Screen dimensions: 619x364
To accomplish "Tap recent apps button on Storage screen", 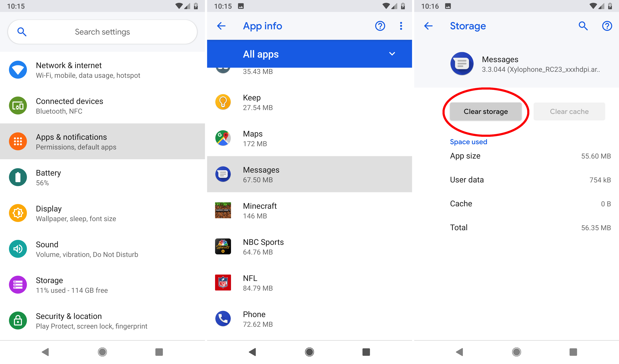I will 573,352.
